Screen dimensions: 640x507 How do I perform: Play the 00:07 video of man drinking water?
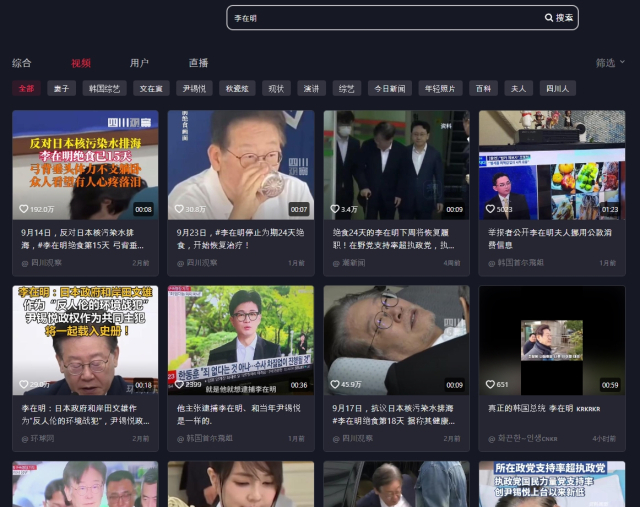(241, 165)
